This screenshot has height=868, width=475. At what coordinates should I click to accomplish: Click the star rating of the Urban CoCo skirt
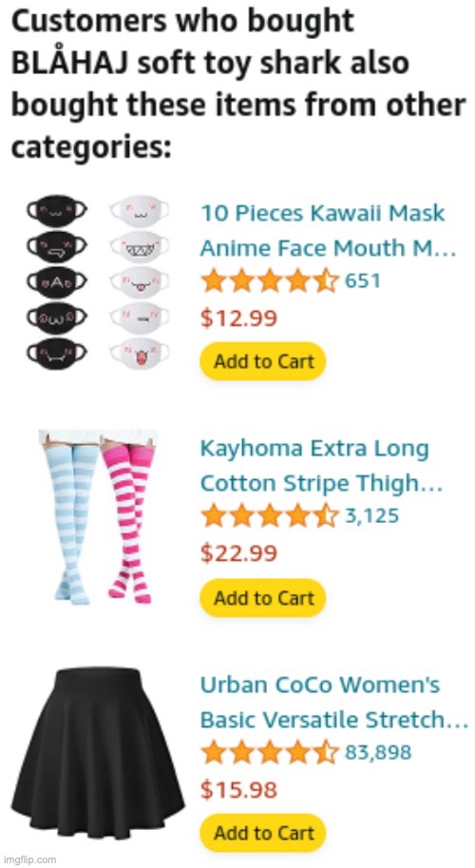pyautogui.click(x=270, y=753)
